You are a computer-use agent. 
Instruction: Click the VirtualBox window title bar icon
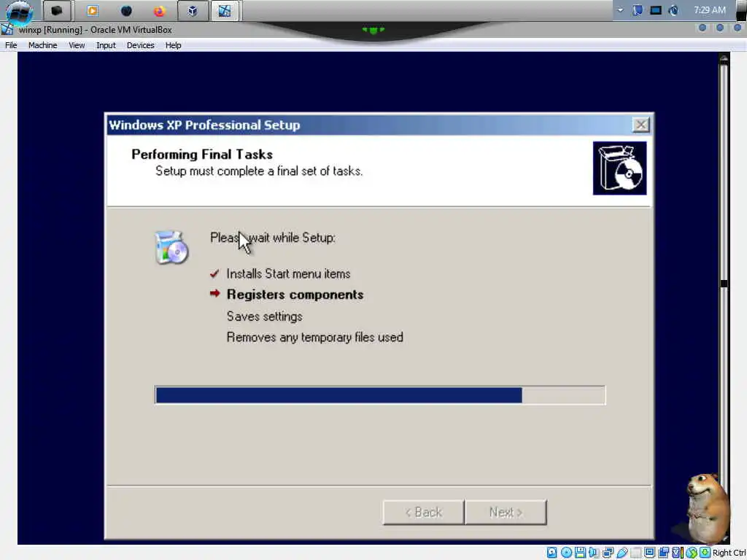click(x=7, y=29)
